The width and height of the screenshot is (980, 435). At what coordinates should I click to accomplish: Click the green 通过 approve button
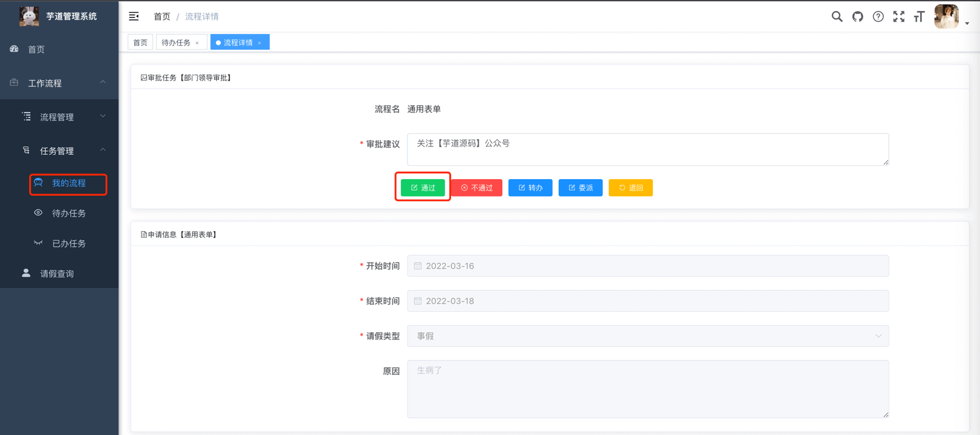[423, 188]
